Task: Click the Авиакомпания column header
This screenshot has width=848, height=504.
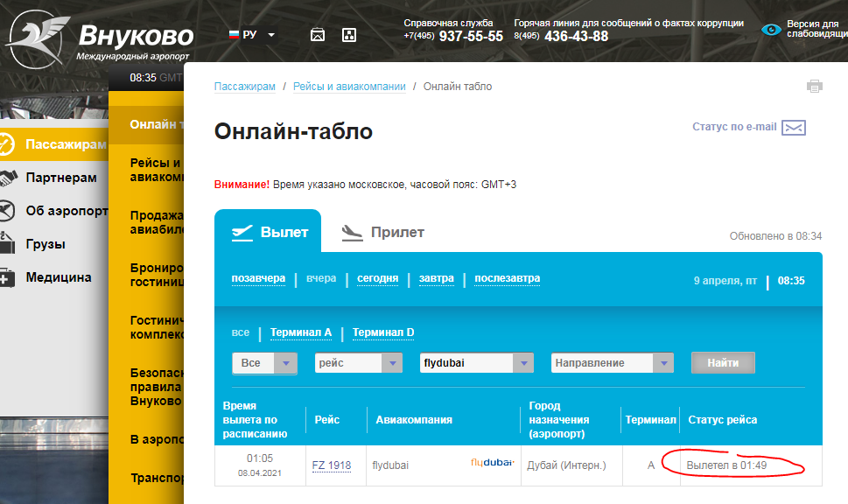Action: [x=414, y=420]
